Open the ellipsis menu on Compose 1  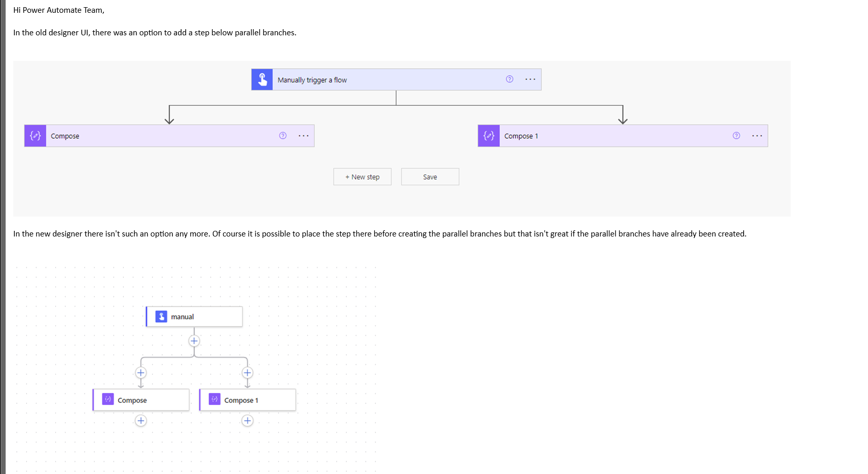pos(758,135)
